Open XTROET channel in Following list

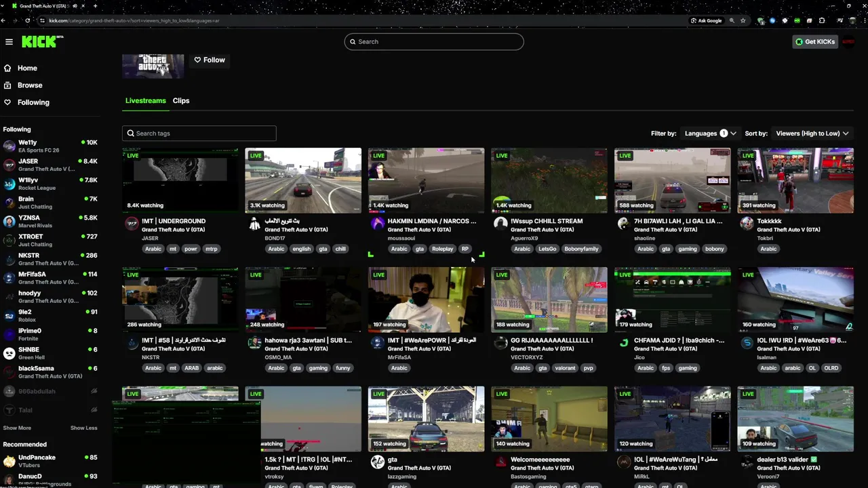pyautogui.click(x=50, y=241)
